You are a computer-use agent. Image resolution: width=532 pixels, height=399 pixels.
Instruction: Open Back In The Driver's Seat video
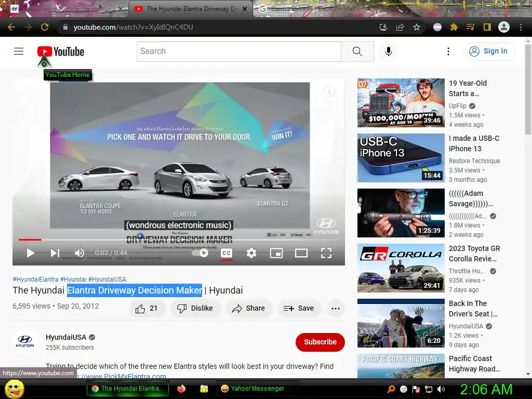[401, 323]
